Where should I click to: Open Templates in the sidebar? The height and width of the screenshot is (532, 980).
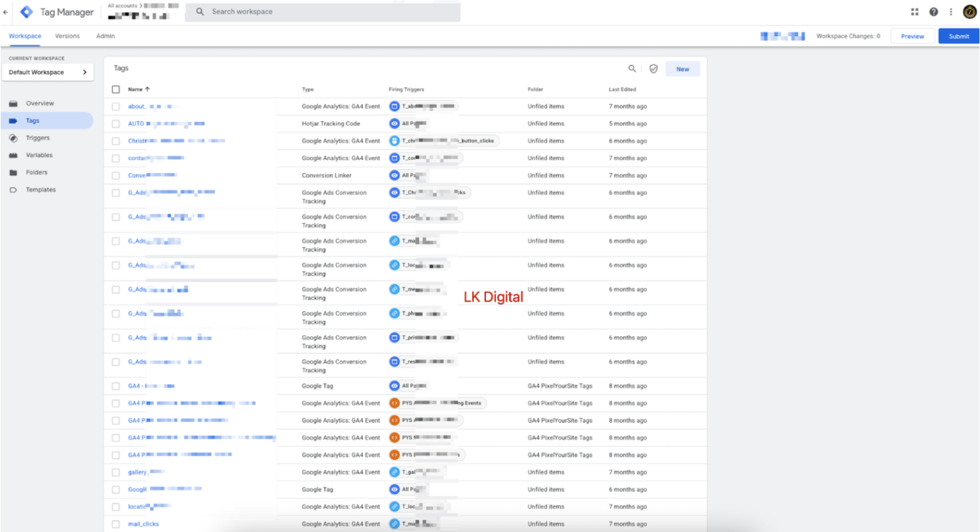click(x=41, y=190)
